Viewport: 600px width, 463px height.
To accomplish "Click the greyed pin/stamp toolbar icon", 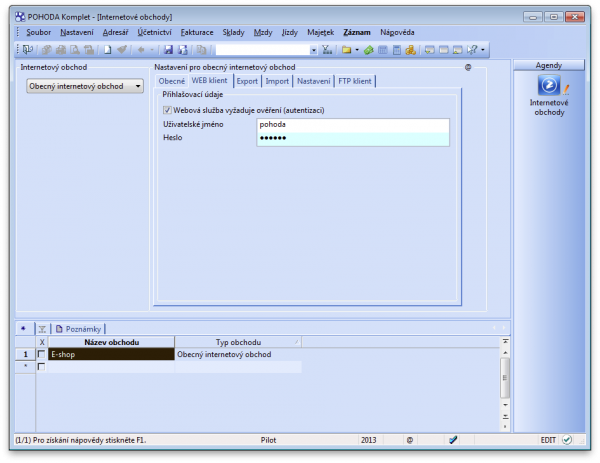I will pyautogui.click(x=122, y=50).
